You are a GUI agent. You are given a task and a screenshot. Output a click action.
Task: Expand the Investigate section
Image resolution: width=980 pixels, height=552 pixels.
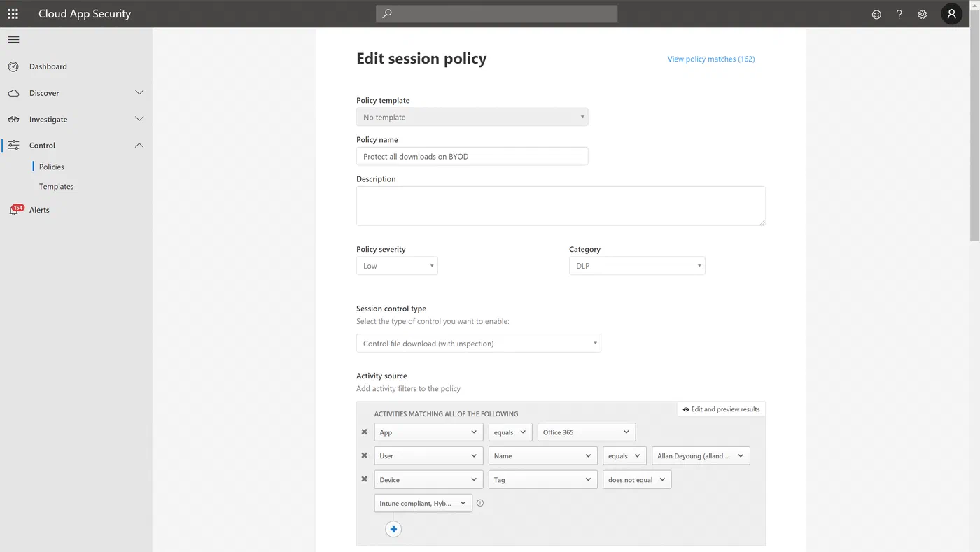pos(139,120)
